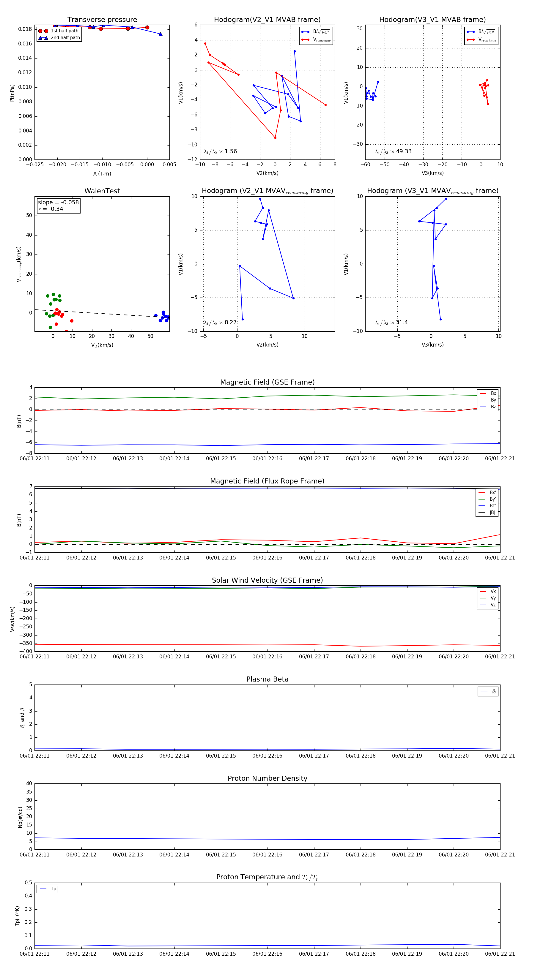
Task: Click 'Magnetic Field (Flux Rope Frame)' title
Action: click(267, 481)
